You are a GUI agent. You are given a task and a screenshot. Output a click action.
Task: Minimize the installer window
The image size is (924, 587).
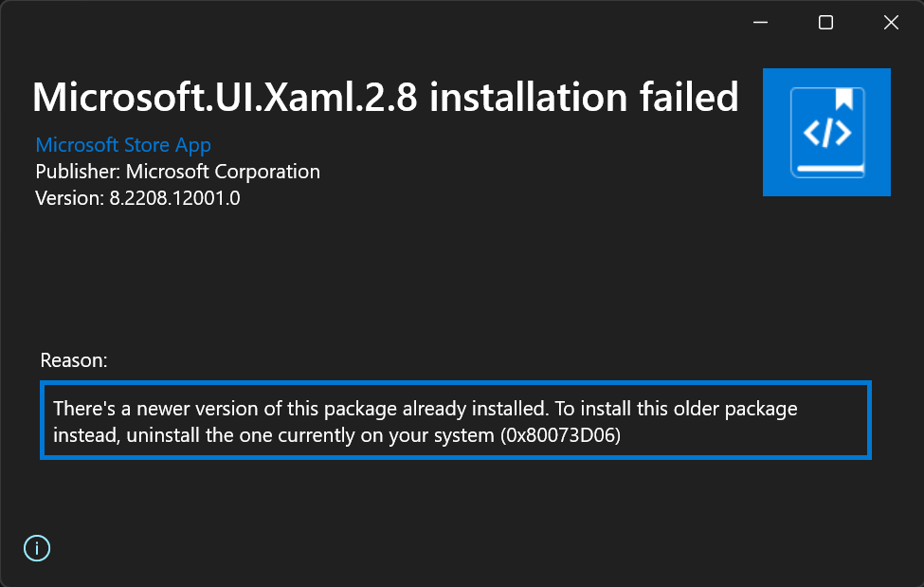pos(760,23)
